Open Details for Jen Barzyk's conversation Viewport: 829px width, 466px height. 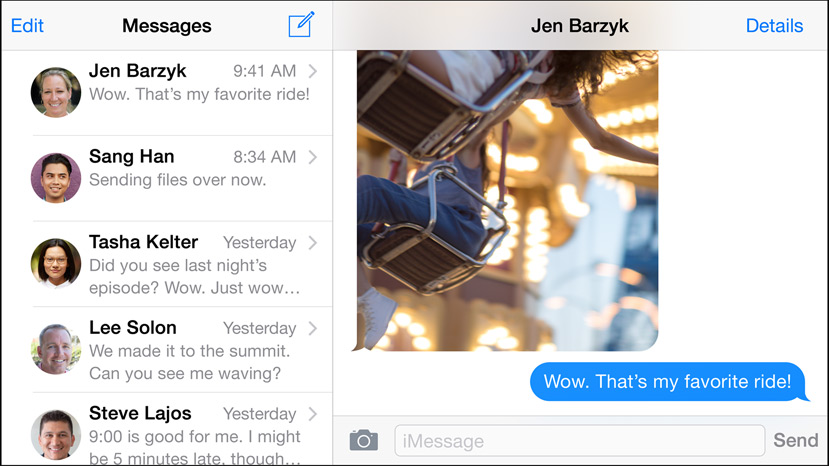(774, 26)
